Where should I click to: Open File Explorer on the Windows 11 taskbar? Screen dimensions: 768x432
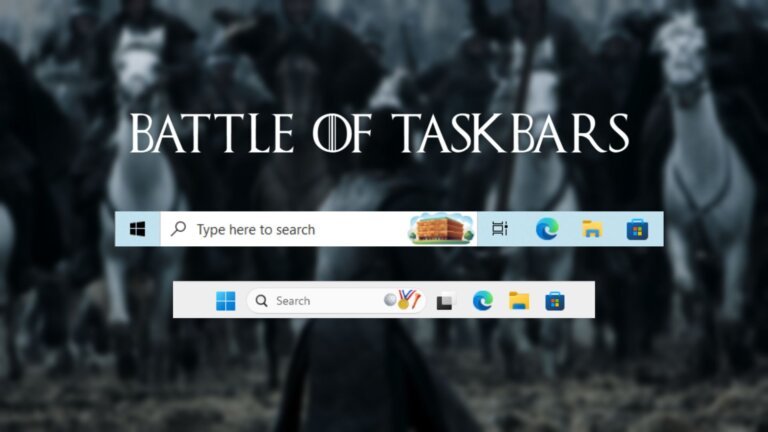pos(519,301)
